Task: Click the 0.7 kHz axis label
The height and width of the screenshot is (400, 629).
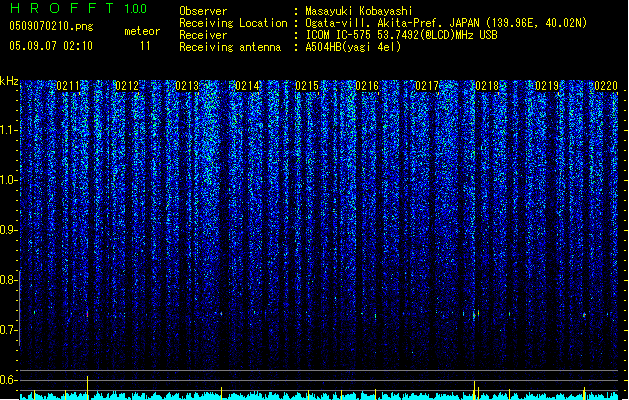Action: tap(8, 330)
